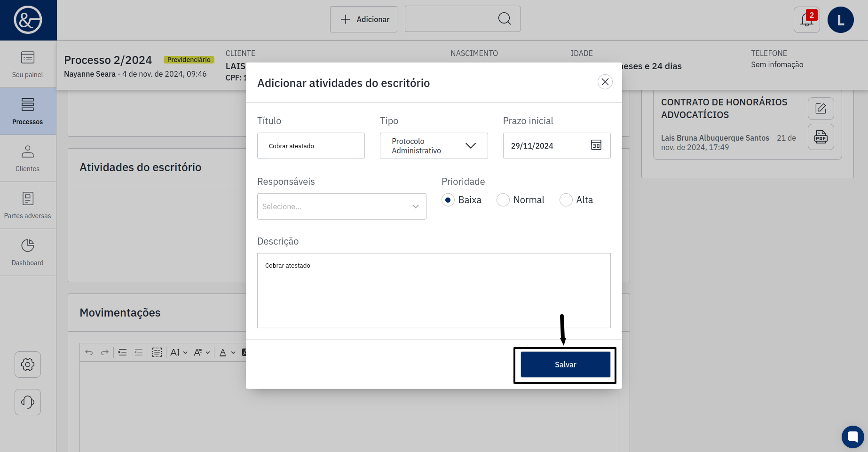Screen dimensions: 868x452
Task: Click the Sem infomação phone text
Action: pos(777,64)
